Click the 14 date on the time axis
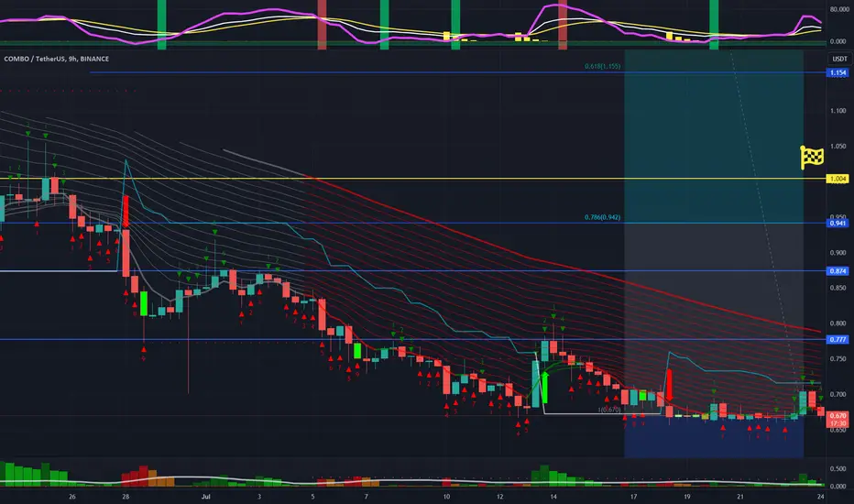 [553, 497]
